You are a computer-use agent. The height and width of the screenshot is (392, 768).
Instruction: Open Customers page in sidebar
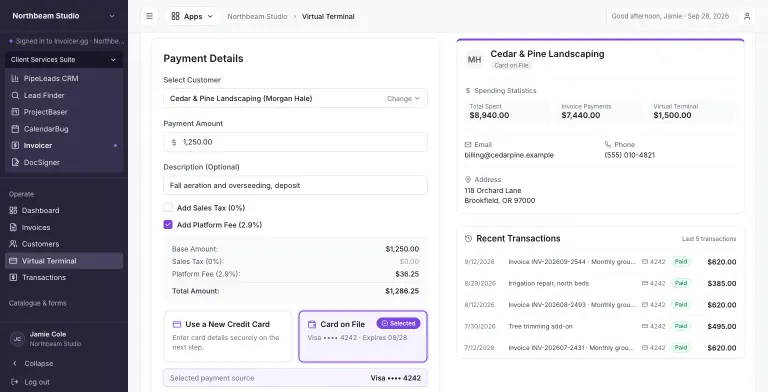tap(64, 244)
